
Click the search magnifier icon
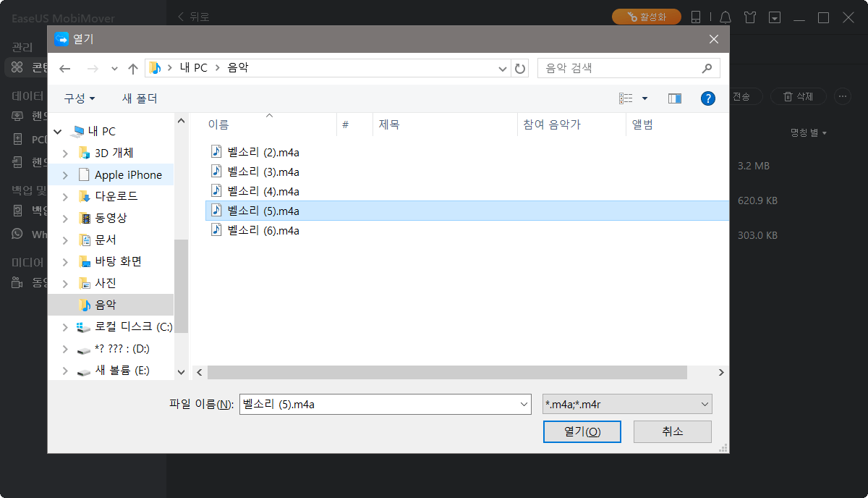click(x=707, y=68)
